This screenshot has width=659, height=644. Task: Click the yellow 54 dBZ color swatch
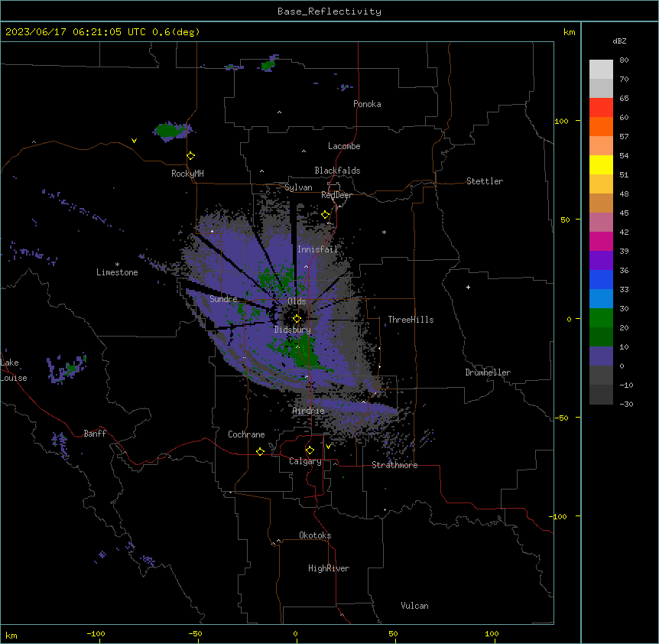601,164
